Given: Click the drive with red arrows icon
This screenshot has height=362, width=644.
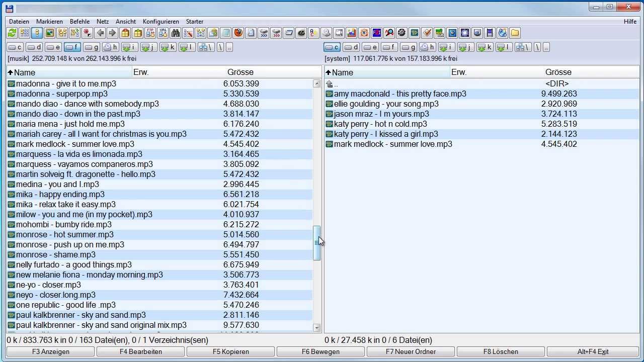Looking at the screenshot, I should 276,33.
